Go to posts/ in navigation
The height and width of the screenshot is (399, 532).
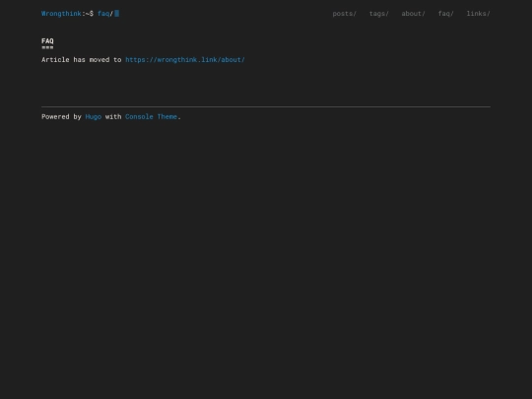click(345, 14)
